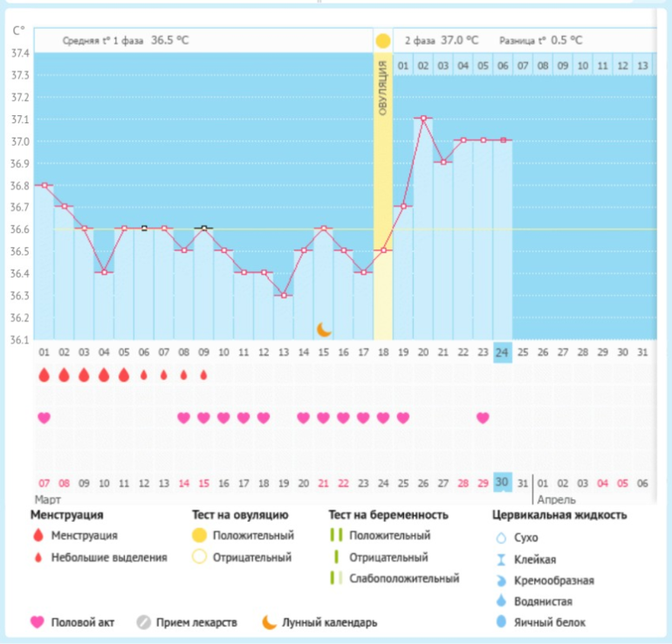Click the egg white fluid drop icon
This screenshot has width=672, height=644.
coord(501,622)
